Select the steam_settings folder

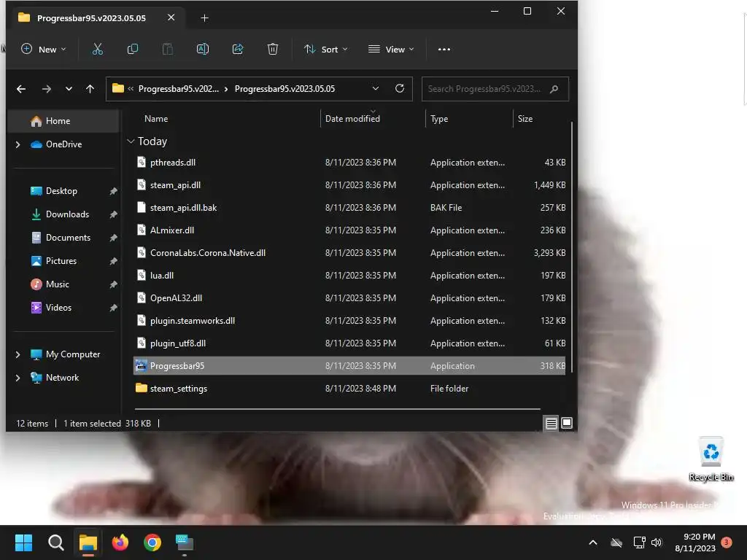point(349,389)
